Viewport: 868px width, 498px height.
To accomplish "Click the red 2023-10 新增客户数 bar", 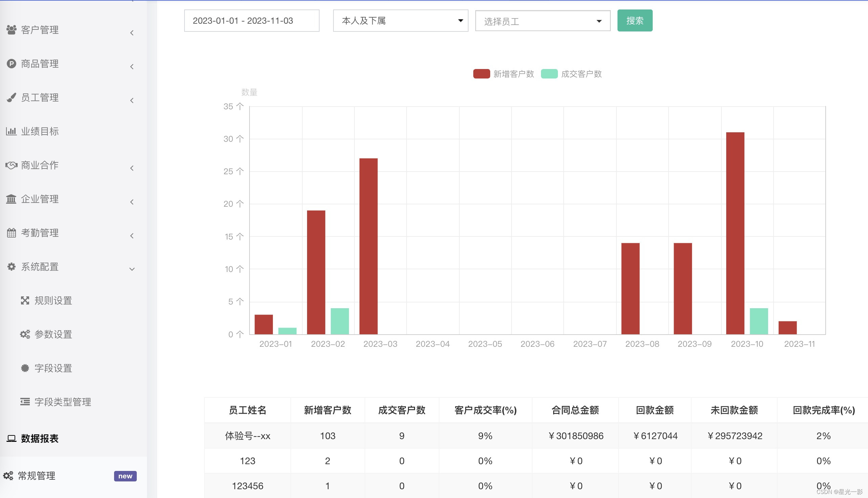I will [735, 232].
